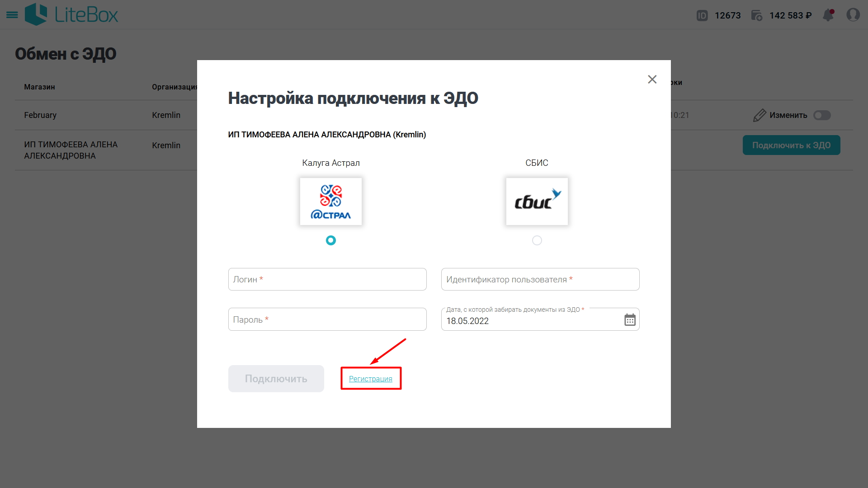Click the Настройка подключения к ЭДО title
The height and width of the screenshot is (488, 868).
tap(353, 98)
